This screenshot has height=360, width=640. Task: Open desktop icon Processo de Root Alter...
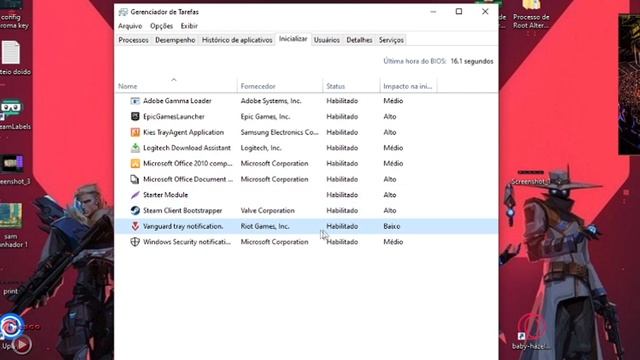[x=531, y=15]
